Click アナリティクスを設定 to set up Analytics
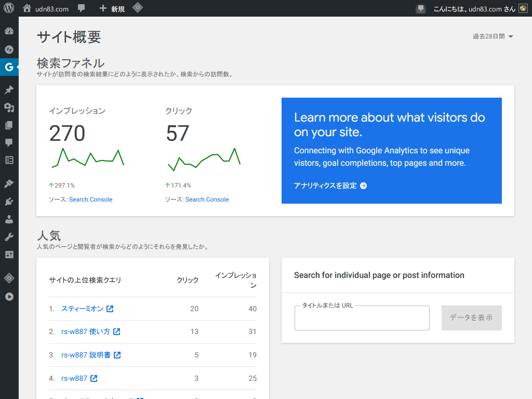532x399 pixels. (x=330, y=185)
